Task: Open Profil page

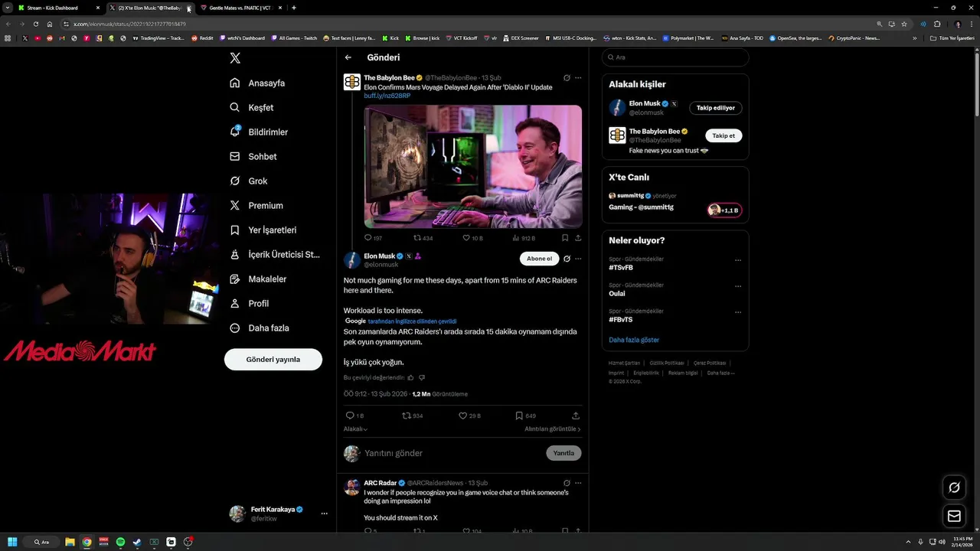Action: pyautogui.click(x=250, y=303)
